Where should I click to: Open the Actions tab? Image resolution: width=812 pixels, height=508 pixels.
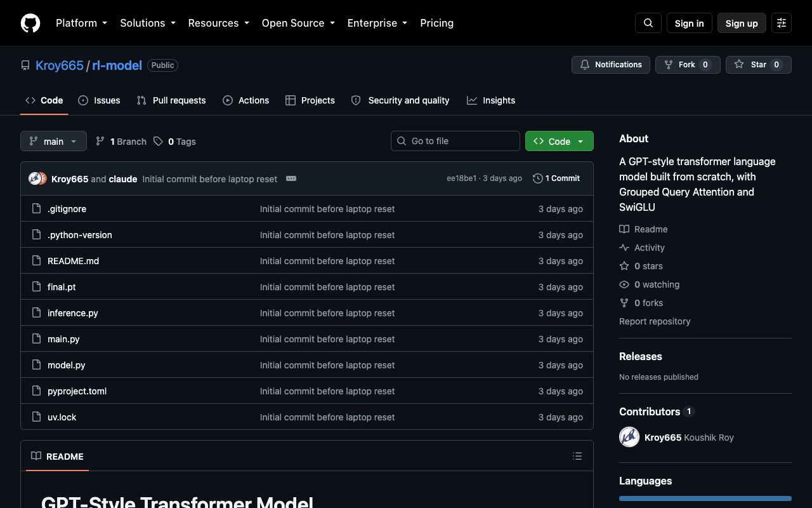click(x=246, y=100)
